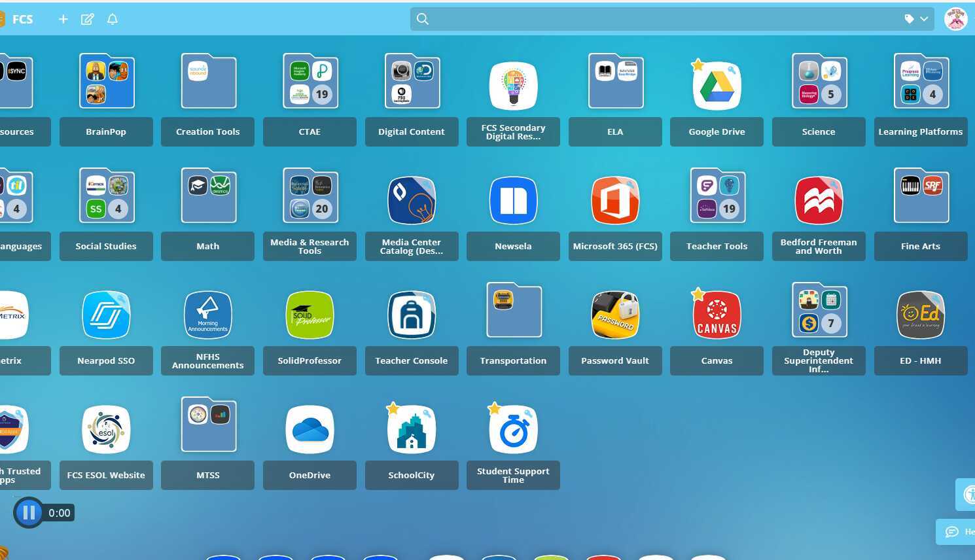
Task: Open notifications bell icon
Action: tap(113, 19)
